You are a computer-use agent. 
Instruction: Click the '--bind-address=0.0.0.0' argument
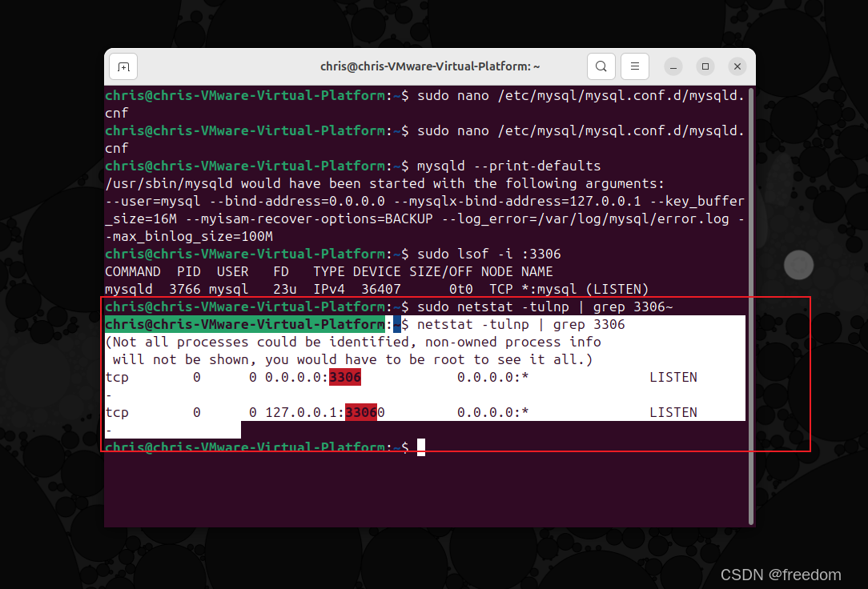pyautogui.click(x=297, y=202)
